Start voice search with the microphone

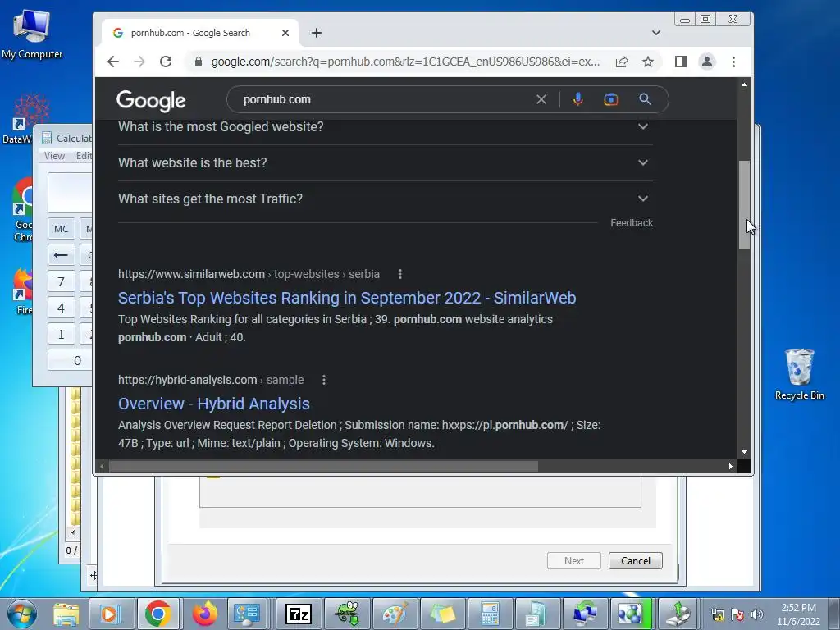pos(578,99)
